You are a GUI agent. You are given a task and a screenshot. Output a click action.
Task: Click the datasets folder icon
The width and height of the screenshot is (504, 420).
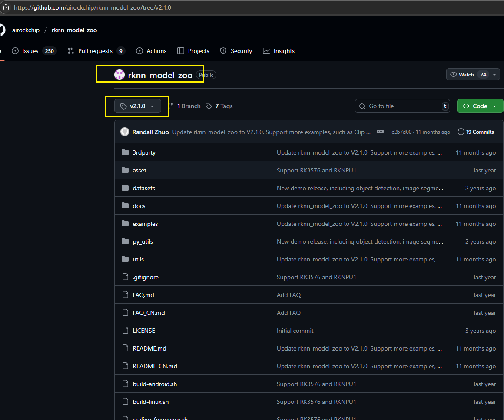click(125, 188)
